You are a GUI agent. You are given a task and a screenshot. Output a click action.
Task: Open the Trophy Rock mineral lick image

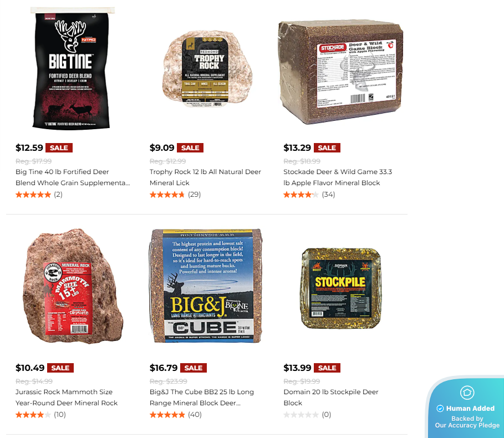pyautogui.click(x=207, y=69)
